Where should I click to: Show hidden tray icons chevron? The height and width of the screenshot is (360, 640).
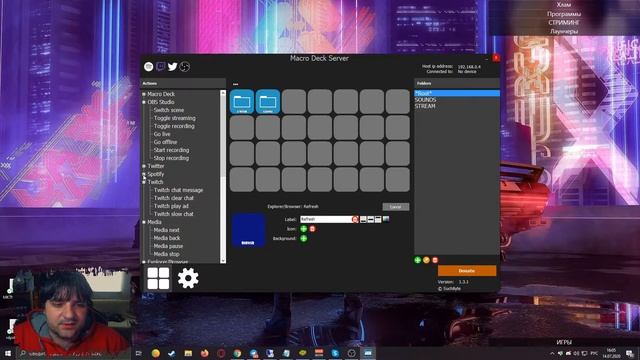tap(552, 353)
